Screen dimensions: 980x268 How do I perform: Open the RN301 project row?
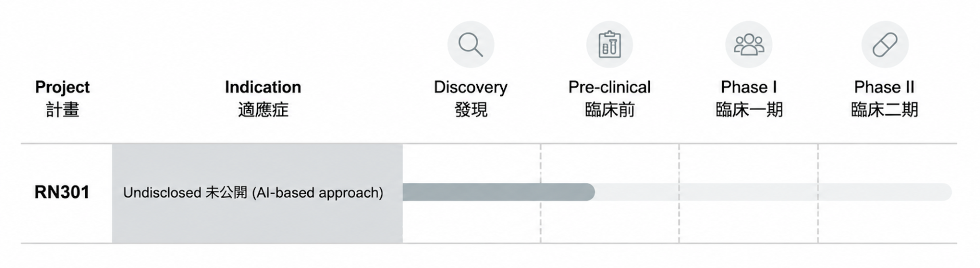pyautogui.click(x=488, y=193)
